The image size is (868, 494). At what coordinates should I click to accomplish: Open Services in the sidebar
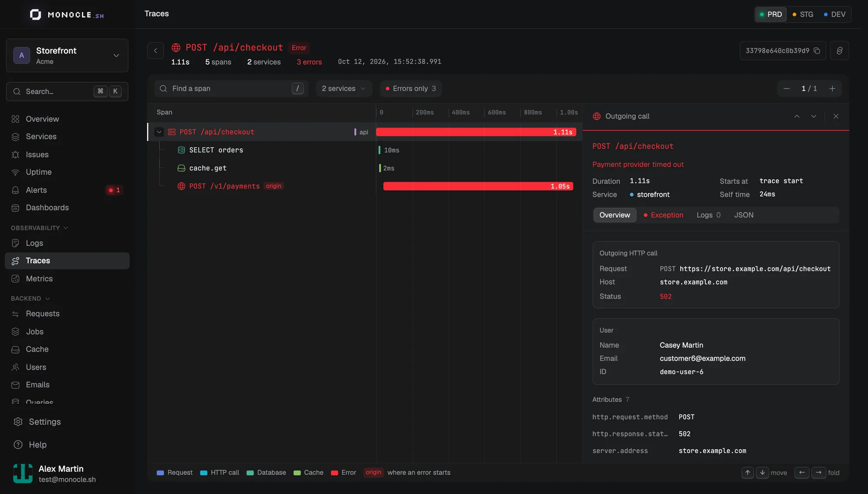point(67,137)
